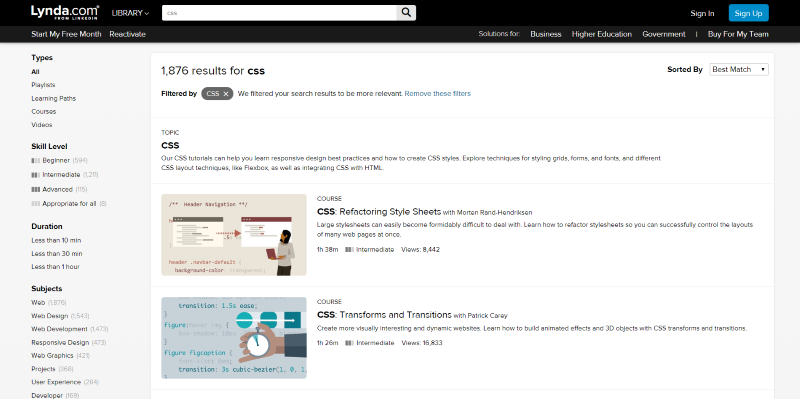Filter by Advanced skill level

pos(59,189)
